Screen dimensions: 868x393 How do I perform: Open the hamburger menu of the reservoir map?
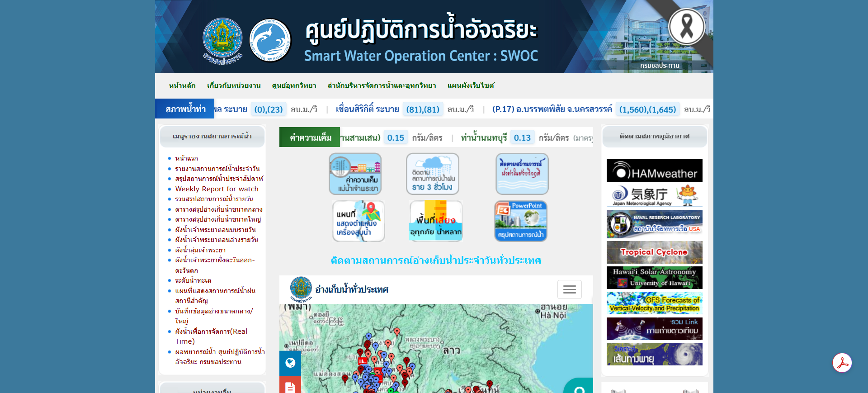[570, 289]
